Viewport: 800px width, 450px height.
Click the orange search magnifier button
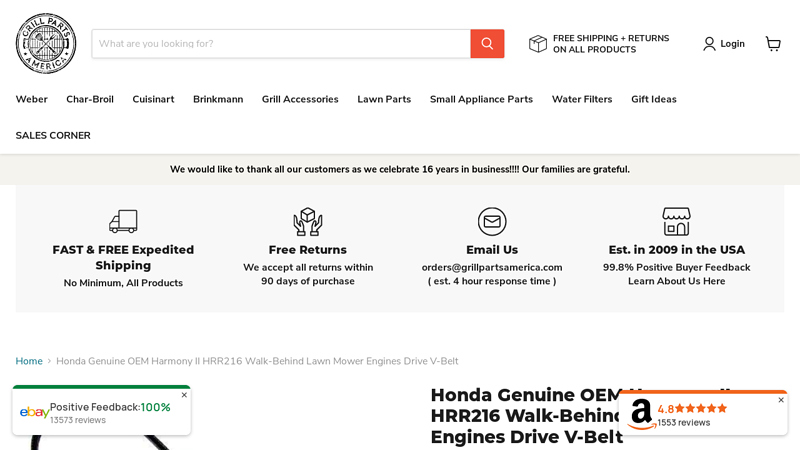click(x=487, y=43)
